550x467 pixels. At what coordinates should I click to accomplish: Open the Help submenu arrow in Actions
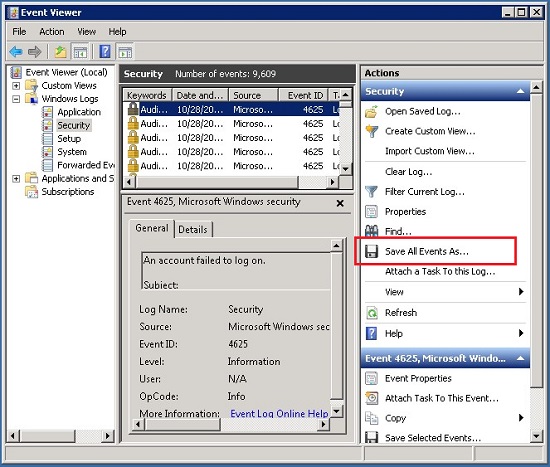521,333
